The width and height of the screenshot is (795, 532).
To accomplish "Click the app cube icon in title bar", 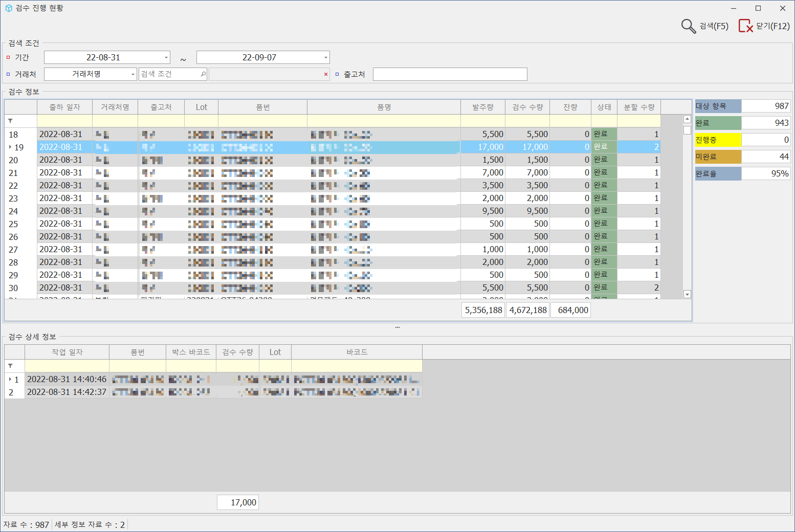I will [9, 8].
